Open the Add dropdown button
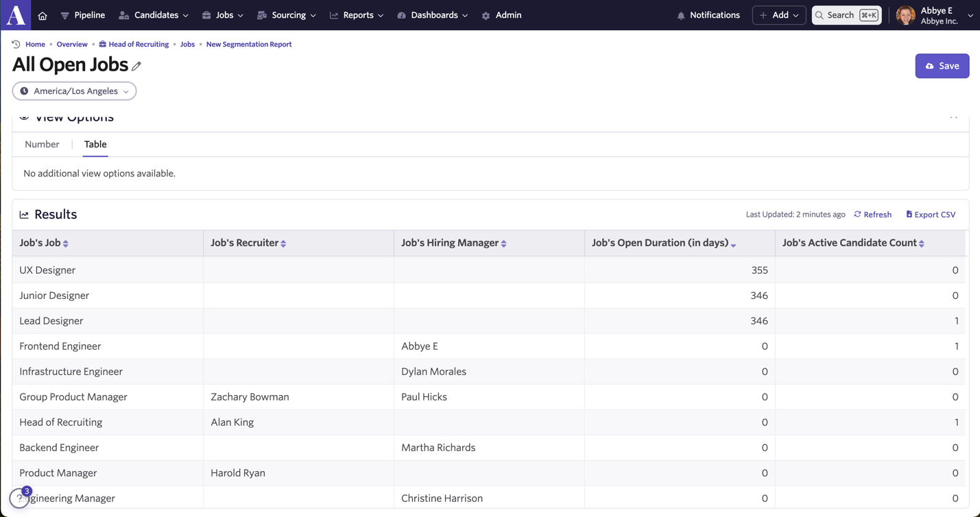 (779, 15)
